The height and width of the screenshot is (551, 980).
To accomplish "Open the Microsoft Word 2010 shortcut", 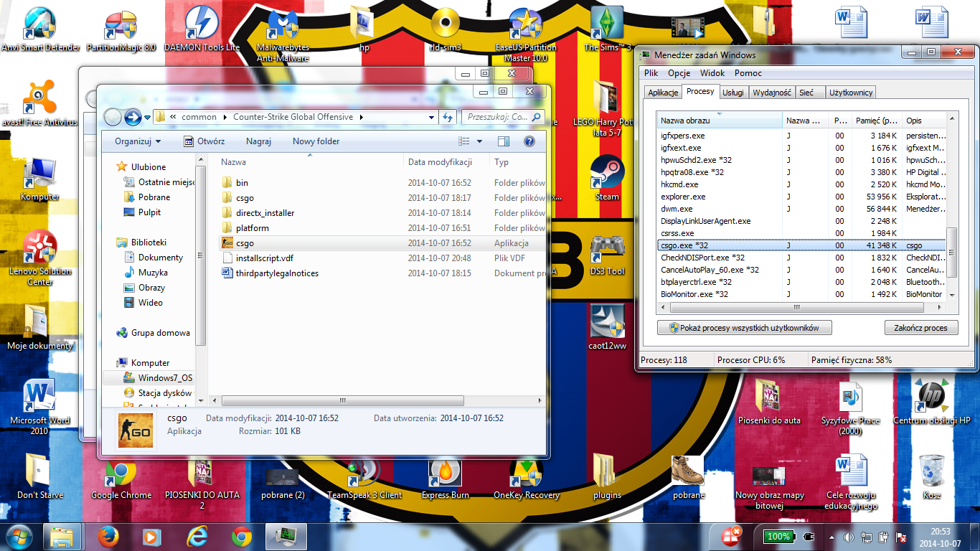I will tap(39, 407).
